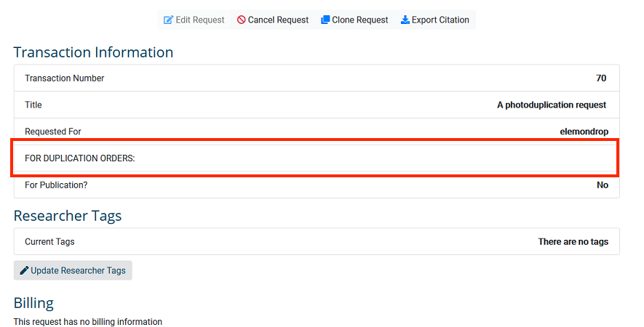
Task: Select the title 'A photoduplication request'
Action: coord(552,105)
